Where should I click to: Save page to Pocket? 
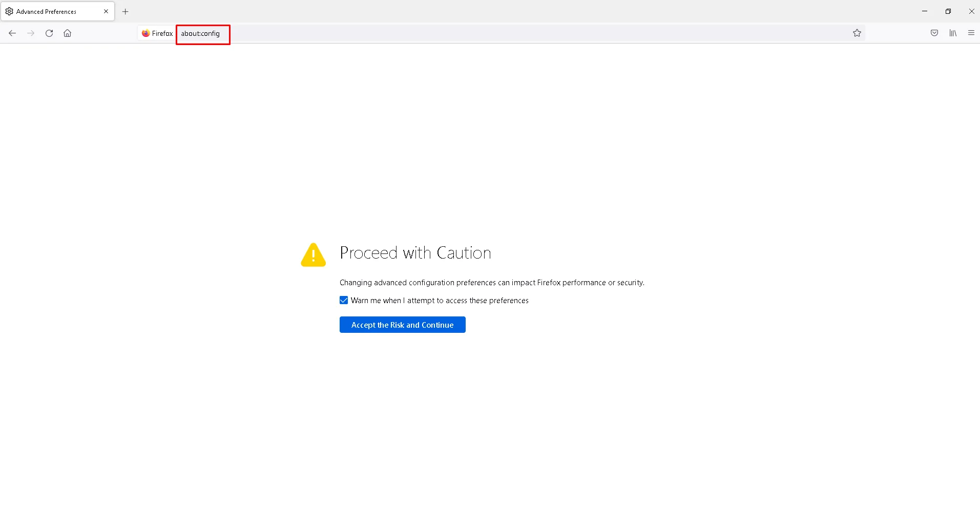pos(934,33)
